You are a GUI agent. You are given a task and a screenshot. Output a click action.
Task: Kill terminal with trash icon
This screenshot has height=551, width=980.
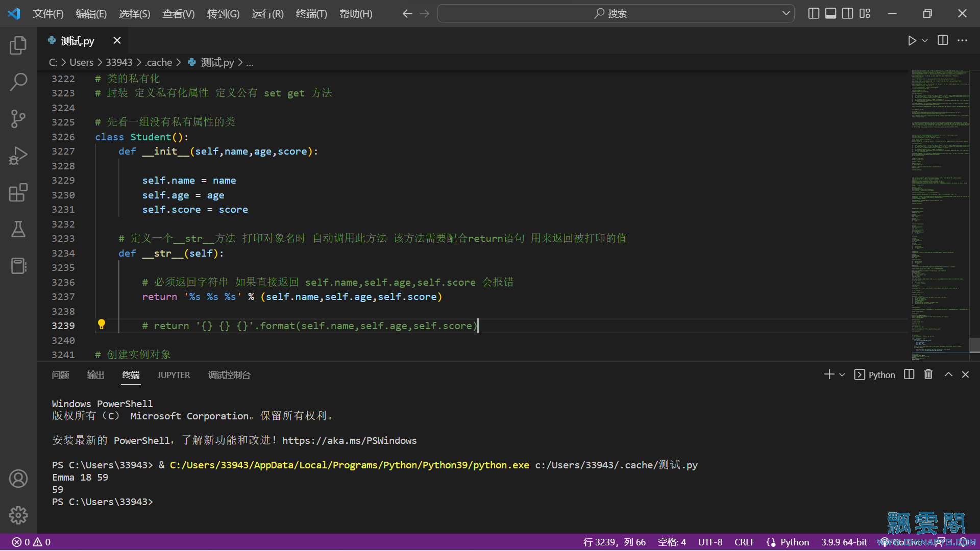tap(928, 374)
